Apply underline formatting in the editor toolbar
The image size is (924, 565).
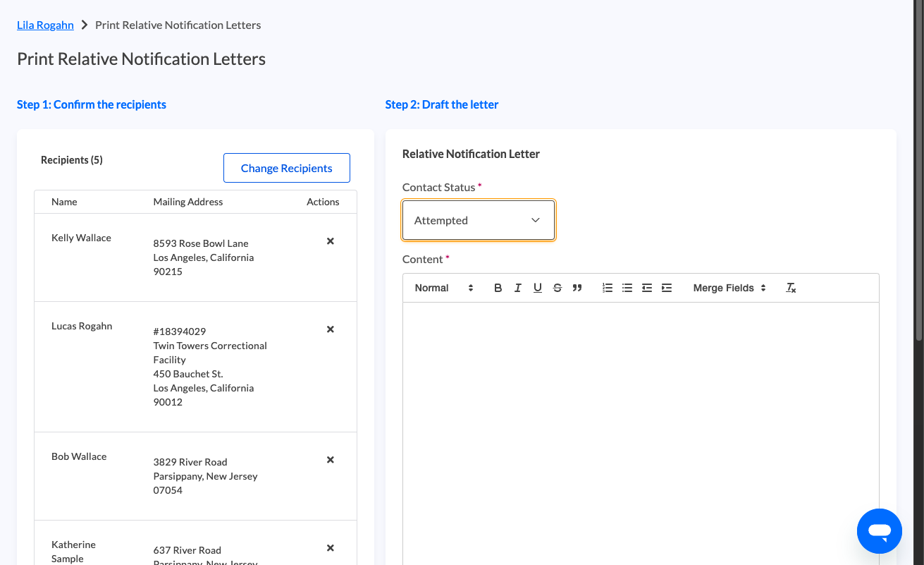(538, 288)
